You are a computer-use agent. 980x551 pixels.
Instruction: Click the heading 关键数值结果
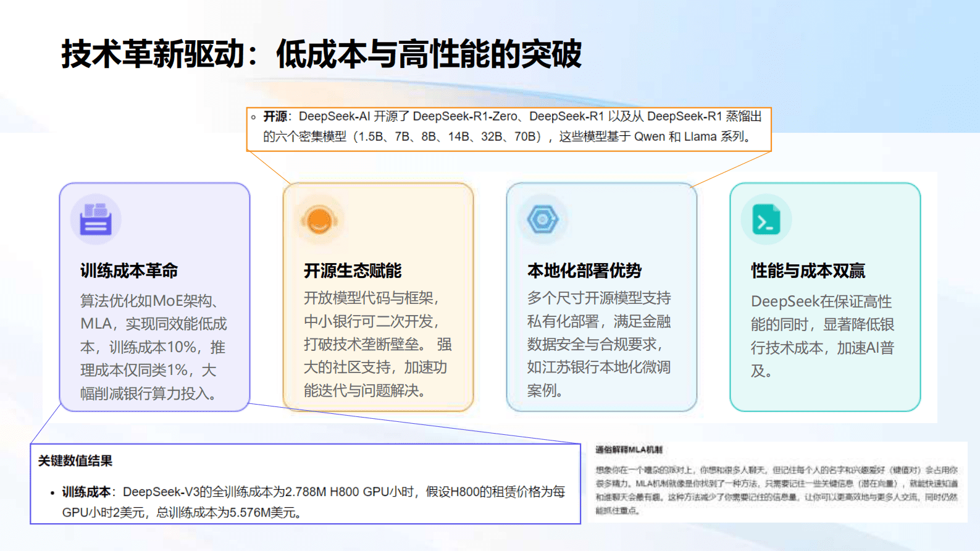click(75, 461)
